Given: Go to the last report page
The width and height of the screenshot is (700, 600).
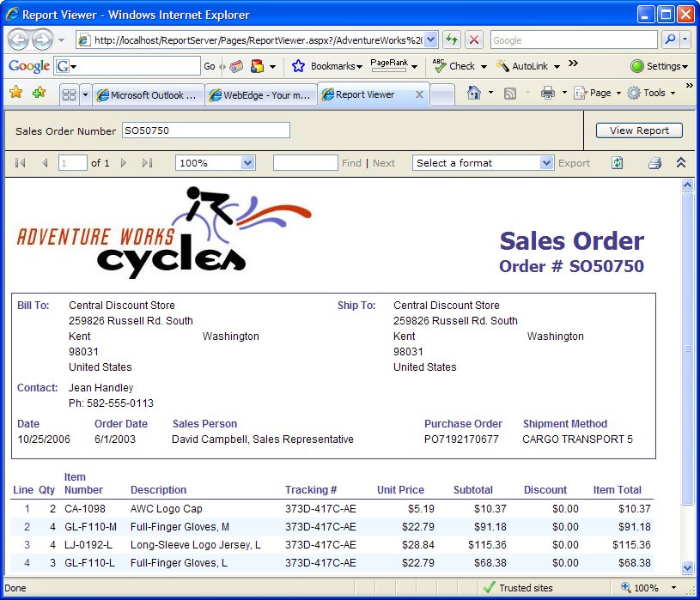Looking at the screenshot, I should 147,163.
